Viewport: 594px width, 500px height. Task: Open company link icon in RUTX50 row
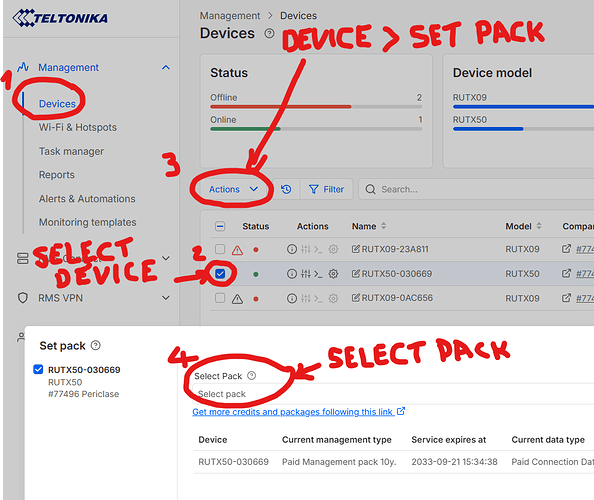coord(566,273)
